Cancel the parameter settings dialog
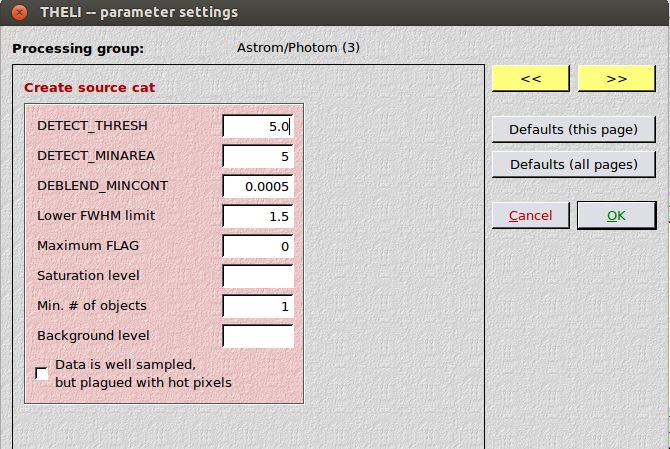Screen dimensions: 670x449 [531, 215]
